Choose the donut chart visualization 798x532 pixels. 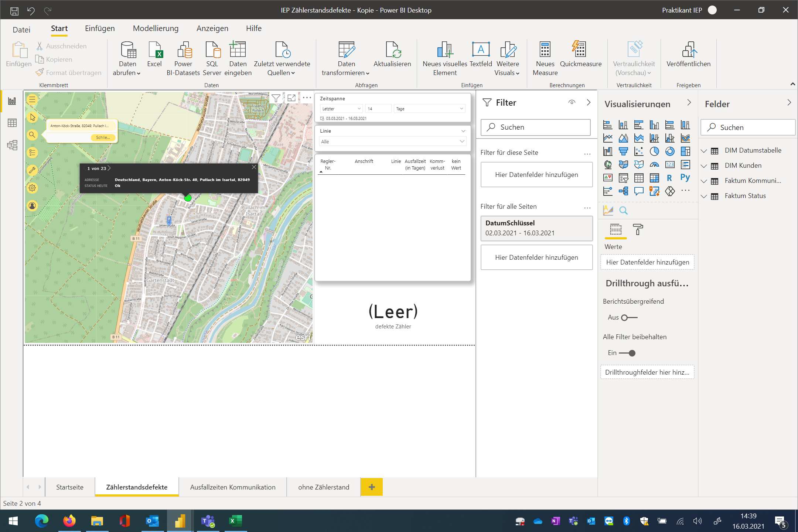[669, 151]
